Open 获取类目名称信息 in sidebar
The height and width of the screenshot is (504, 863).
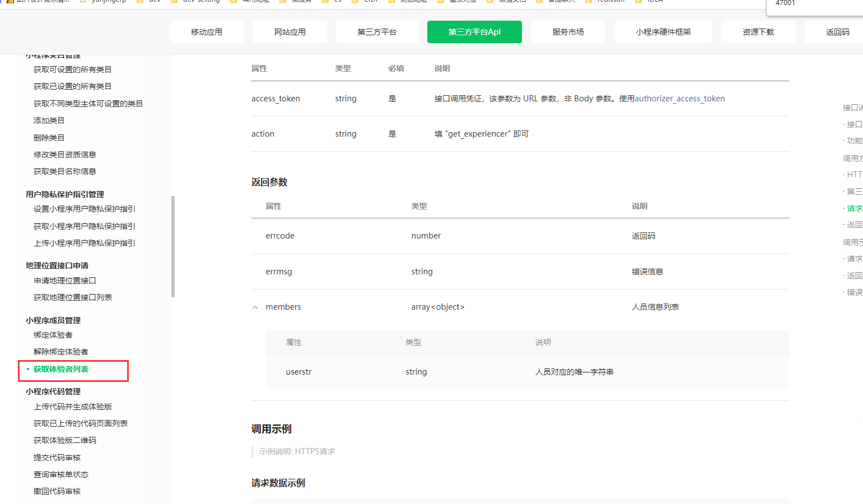pos(65,171)
